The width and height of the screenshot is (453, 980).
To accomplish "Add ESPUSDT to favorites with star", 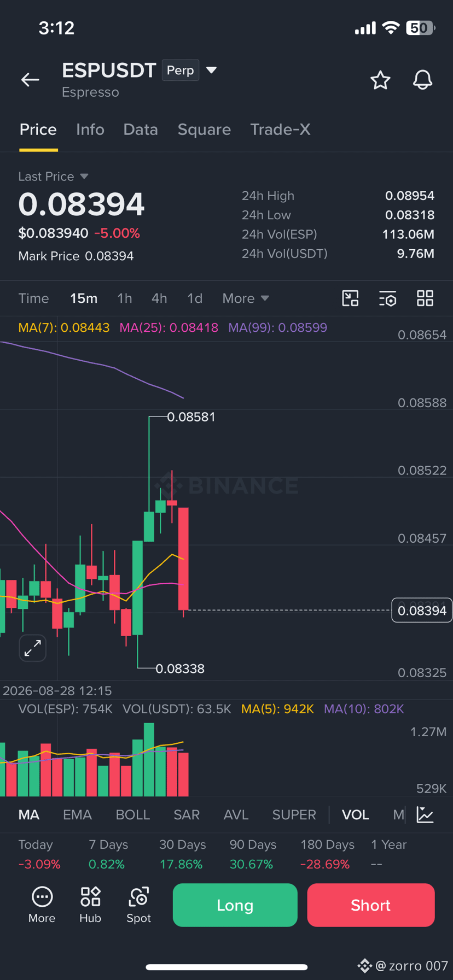I will pyautogui.click(x=380, y=80).
